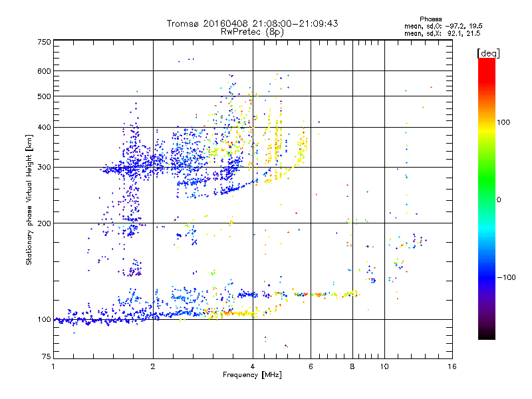532x399 pixels.
Task: Click the 'mean, sd,X: 92.1, 21.5' line
Action: (x=442, y=33)
